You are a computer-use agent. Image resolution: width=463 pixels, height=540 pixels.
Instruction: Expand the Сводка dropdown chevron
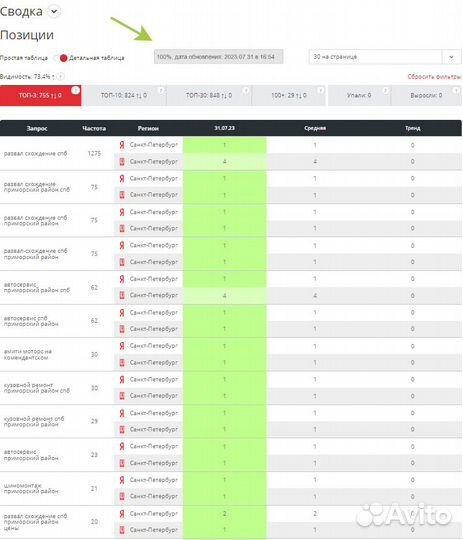[x=54, y=11]
